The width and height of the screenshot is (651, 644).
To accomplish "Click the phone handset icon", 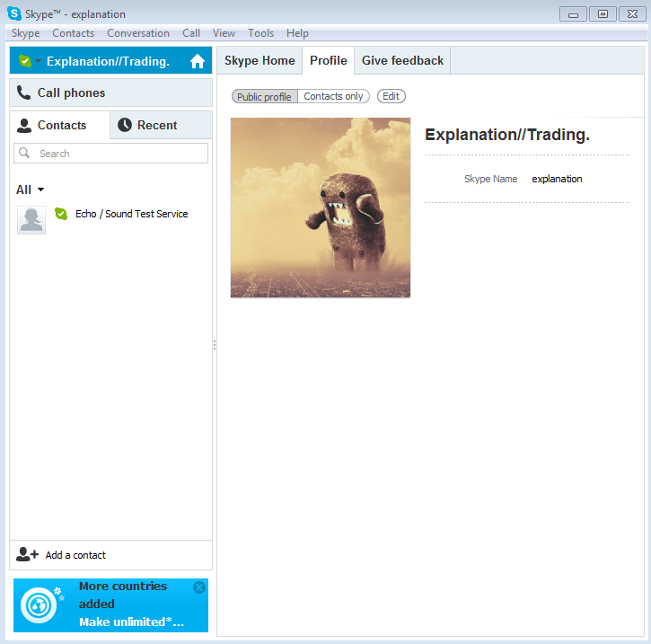I will tap(23, 93).
